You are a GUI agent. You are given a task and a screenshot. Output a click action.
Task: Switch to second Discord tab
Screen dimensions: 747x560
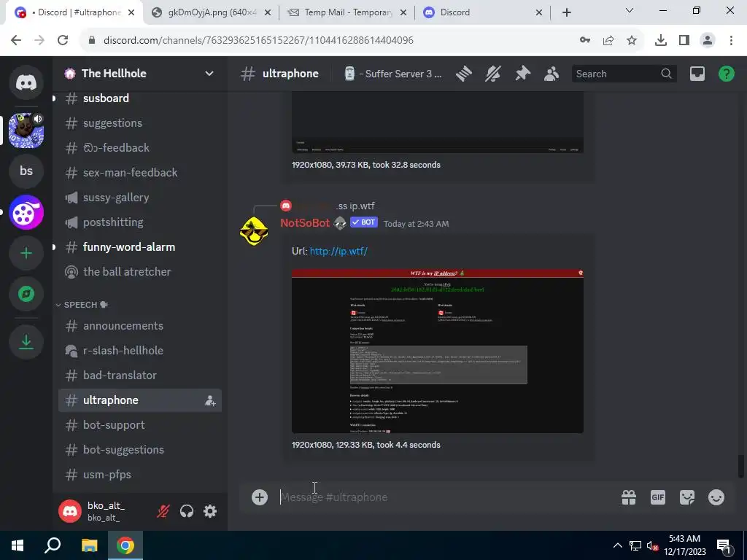click(x=483, y=12)
